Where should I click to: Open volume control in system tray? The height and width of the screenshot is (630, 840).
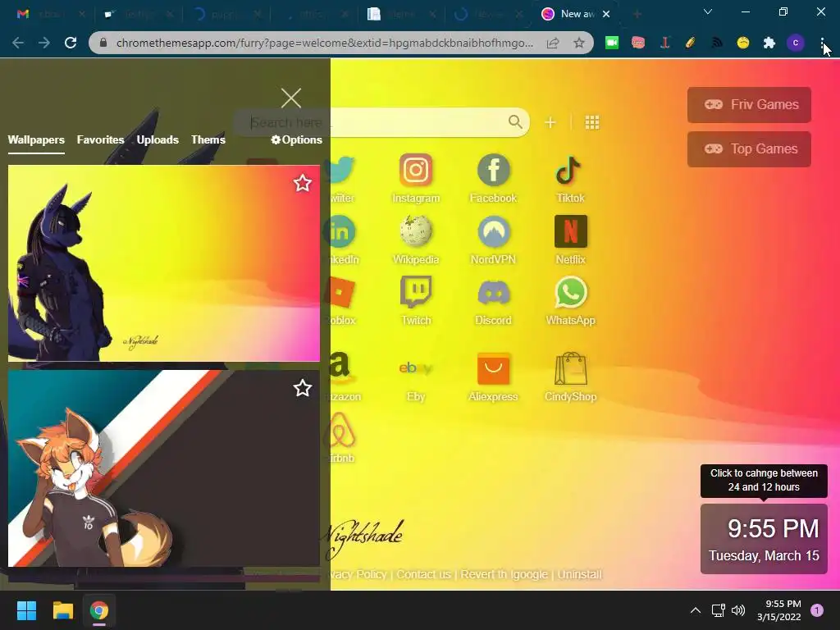[738, 610]
